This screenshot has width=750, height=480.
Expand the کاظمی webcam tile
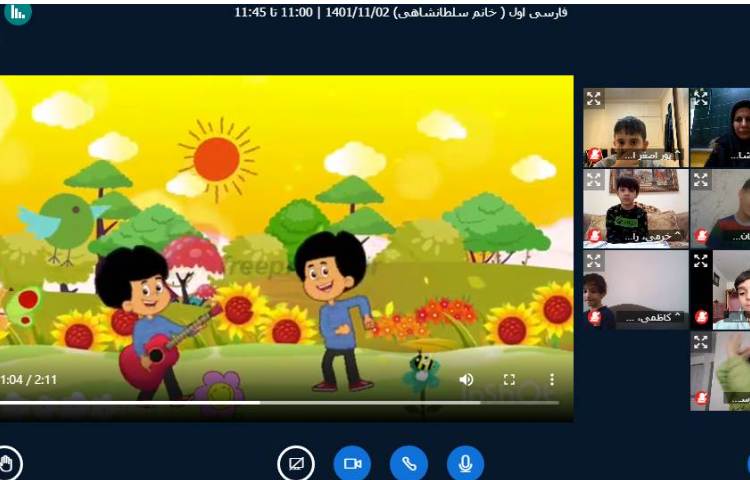coord(594,261)
